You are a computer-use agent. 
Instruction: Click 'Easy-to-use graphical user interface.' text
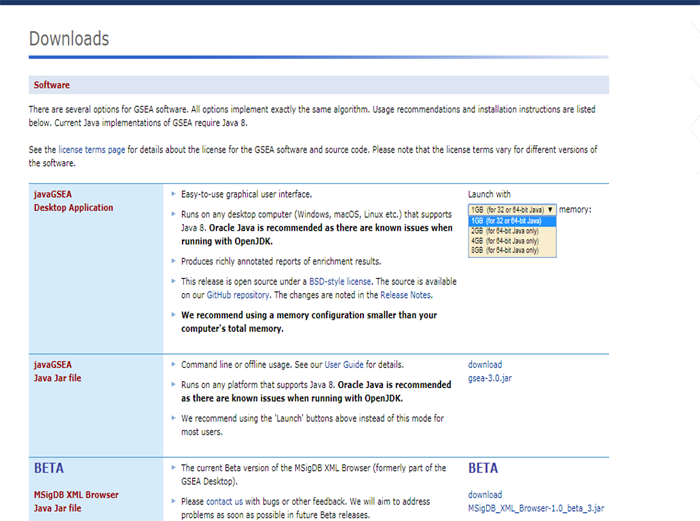(x=246, y=194)
